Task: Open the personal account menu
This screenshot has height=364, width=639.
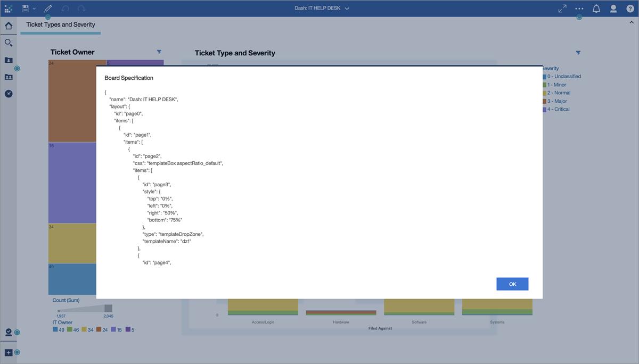Action: pos(613,8)
